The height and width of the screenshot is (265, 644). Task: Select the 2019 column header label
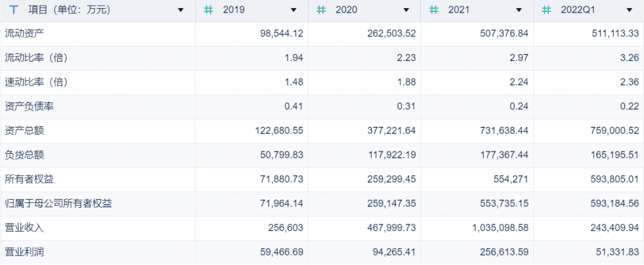coord(234,10)
